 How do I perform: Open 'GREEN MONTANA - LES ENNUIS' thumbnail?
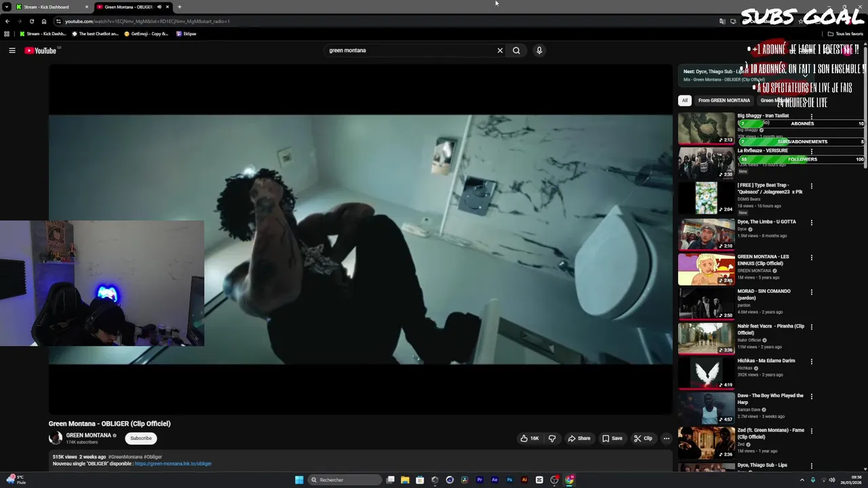(706, 269)
